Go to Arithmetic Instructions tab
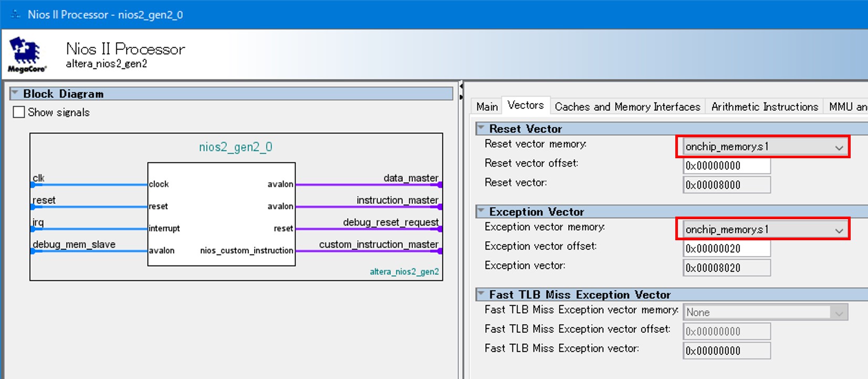This screenshot has height=379, width=868. (x=765, y=107)
